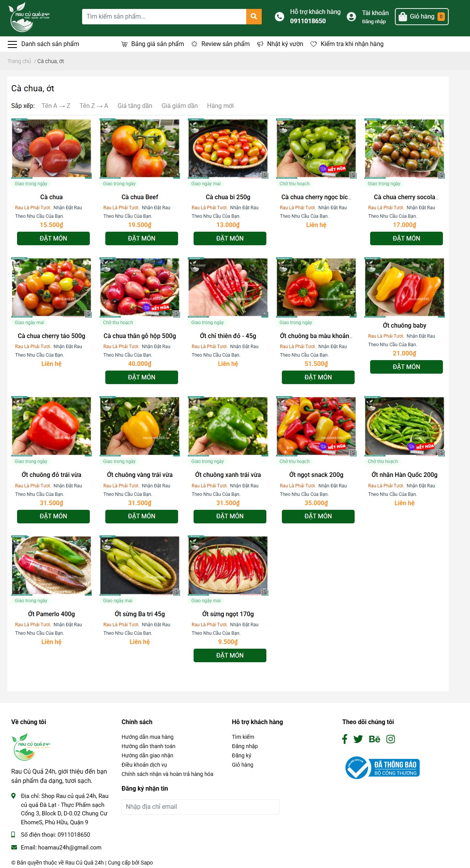Open the Facebook page icon in footer
Viewport: 470px width, 868px height.
click(345, 739)
